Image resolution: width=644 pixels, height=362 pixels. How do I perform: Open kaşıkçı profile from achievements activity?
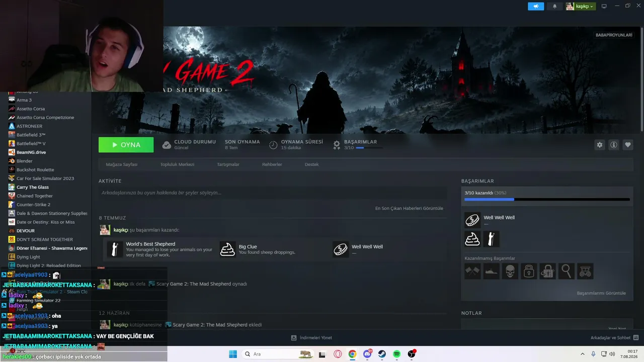(x=121, y=230)
